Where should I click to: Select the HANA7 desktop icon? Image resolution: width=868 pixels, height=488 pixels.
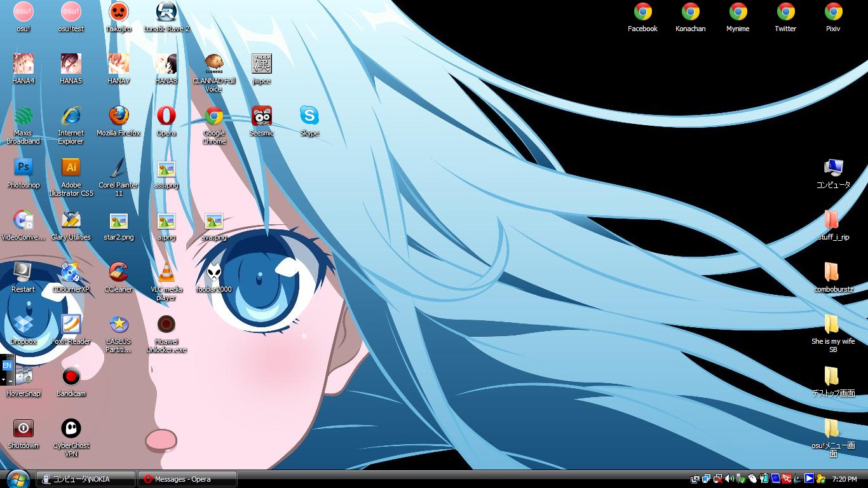pyautogui.click(x=118, y=69)
